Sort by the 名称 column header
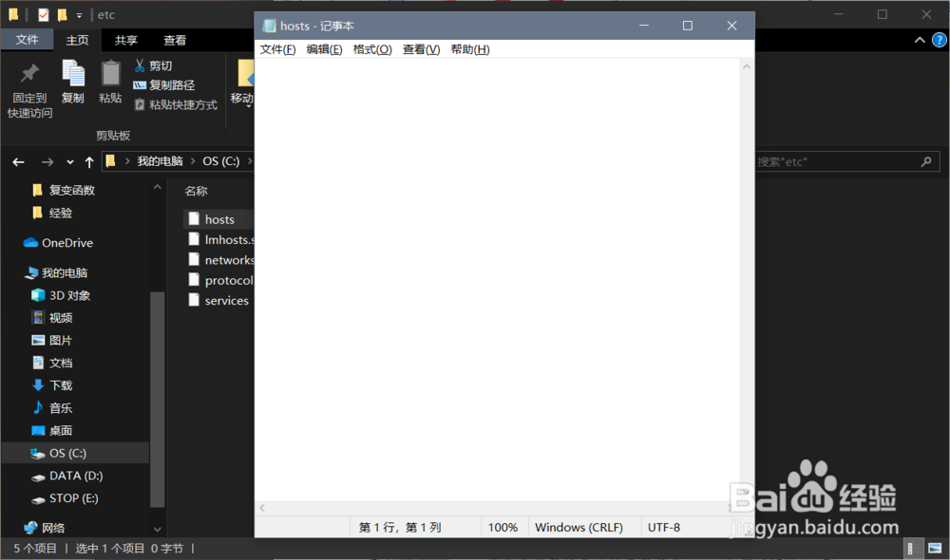950x560 pixels. tap(196, 192)
